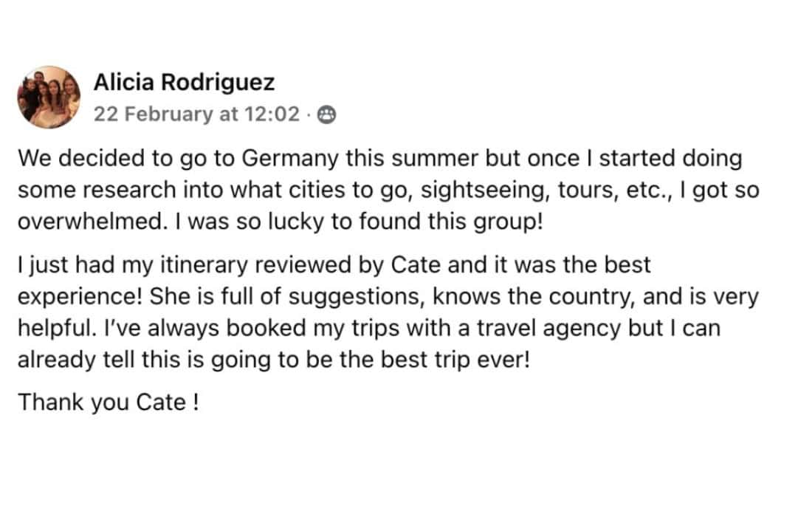Click the first paragraph about research
The image size is (812, 517).
(x=388, y=190)
